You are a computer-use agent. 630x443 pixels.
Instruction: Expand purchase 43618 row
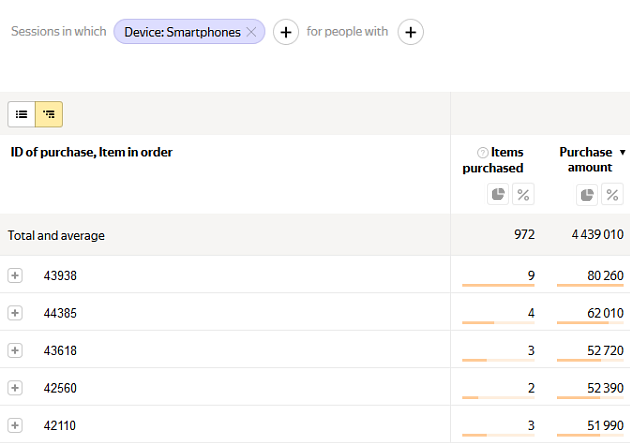tap(15, 350)
